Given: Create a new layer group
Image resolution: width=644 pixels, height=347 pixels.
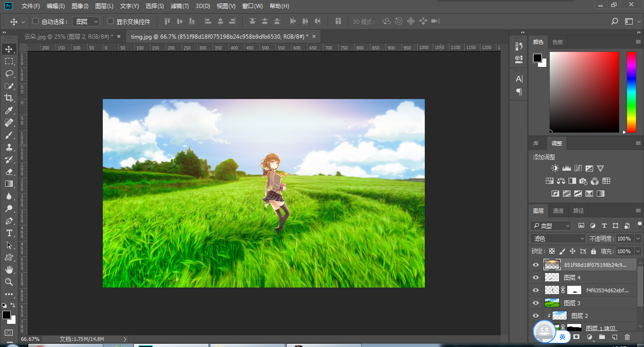Looking at the screenshot, I should 602,337.
